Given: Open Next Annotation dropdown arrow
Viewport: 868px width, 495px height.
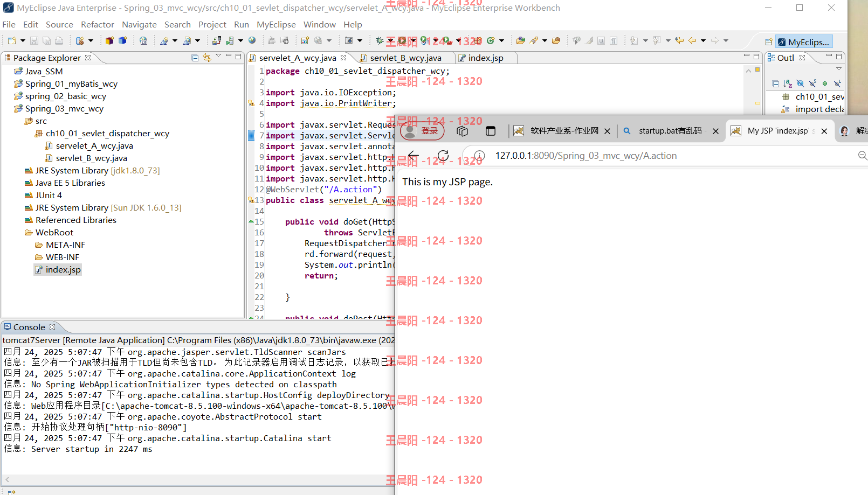Looking at the screenshot, I should pyautogui.click(x=645, y=40).
